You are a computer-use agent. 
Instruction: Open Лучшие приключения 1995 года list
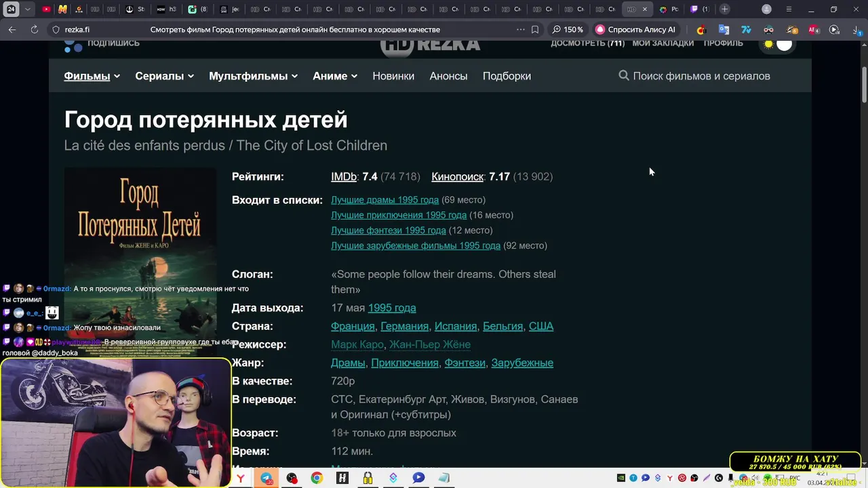[399, 215]
